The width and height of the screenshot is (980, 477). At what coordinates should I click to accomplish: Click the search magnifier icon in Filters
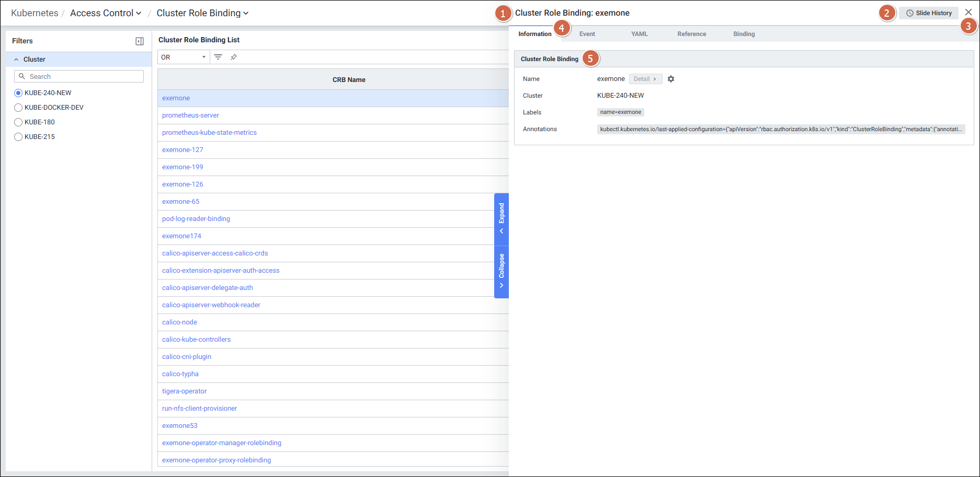point(22,76)
